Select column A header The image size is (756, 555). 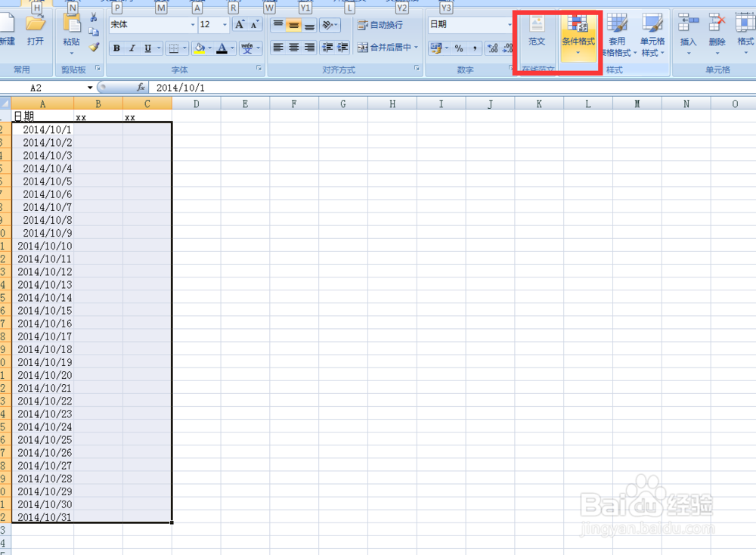tap(42, 104)
